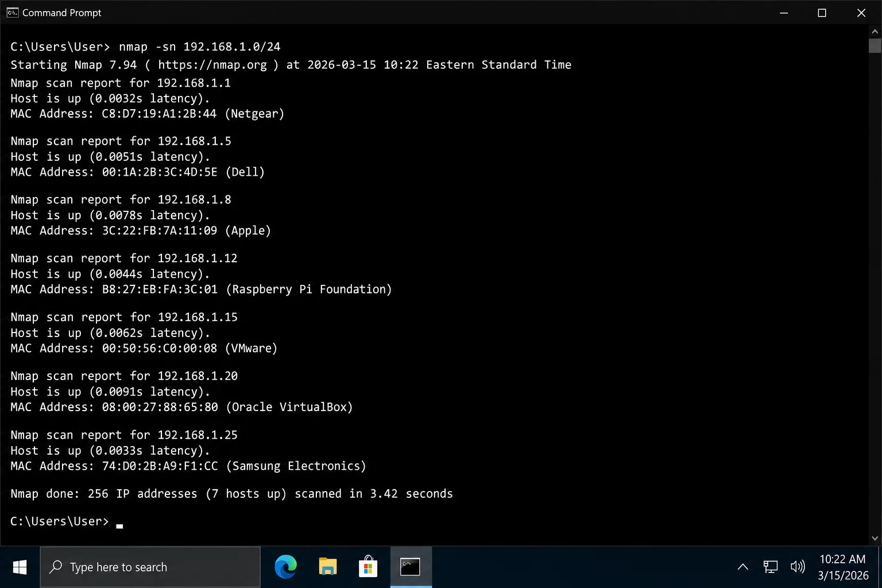
Task: Click the line Nmap scan report for 192.168.1.8
Action: pyautogui.click(x=121, y=200)
